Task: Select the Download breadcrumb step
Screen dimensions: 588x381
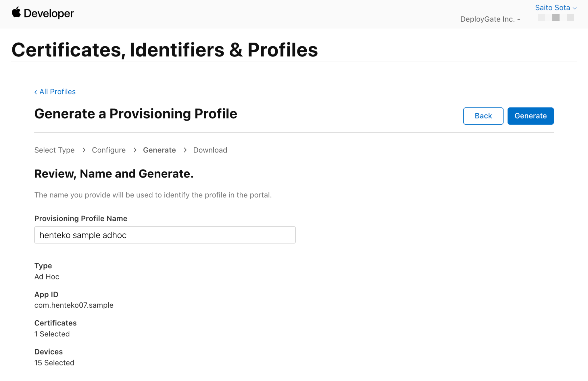Action: pos(210,150)
